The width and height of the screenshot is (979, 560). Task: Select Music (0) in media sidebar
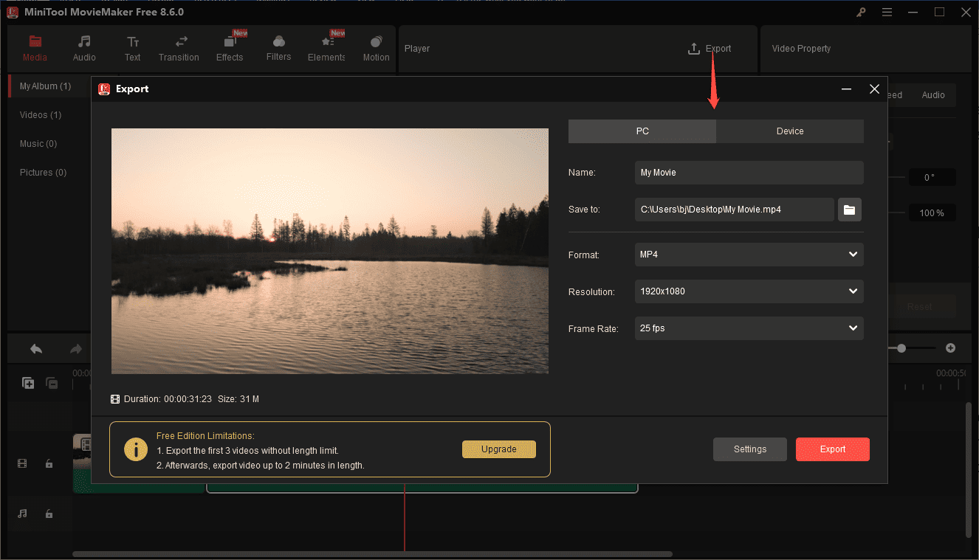point(38,144)
